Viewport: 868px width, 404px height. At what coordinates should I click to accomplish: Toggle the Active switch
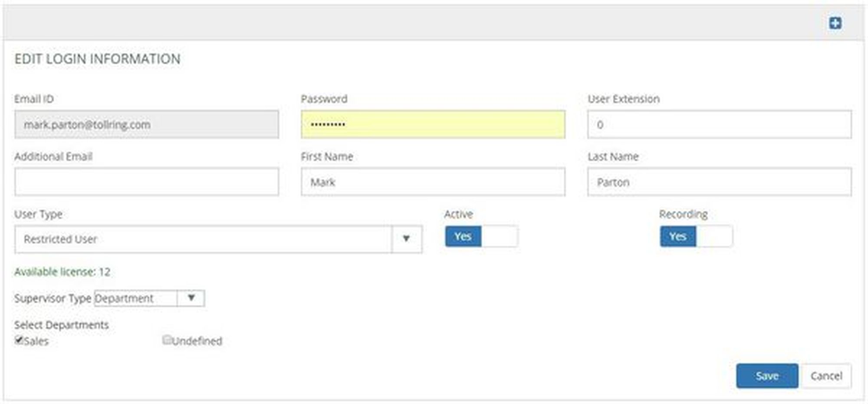tap(481, 236)
